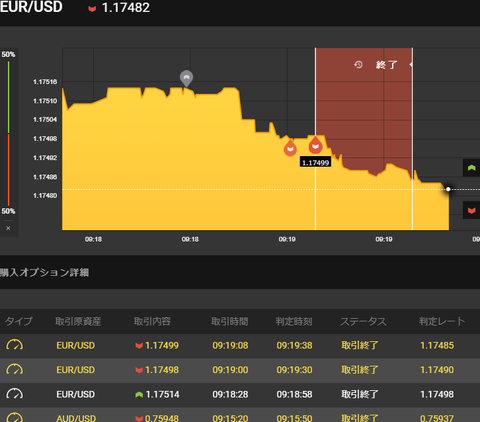The height and width of the screenshot is (422, 480).
Task: Click the red down-arrow Low button
Action: pos(471,210)
